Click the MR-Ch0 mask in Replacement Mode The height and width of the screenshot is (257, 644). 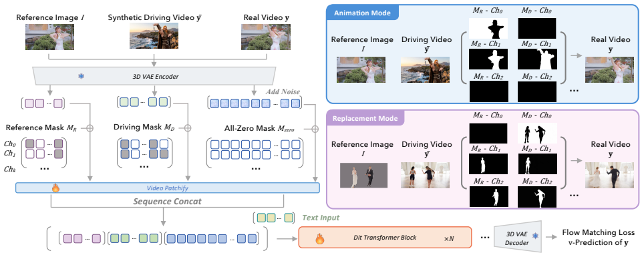pos(488,133)
